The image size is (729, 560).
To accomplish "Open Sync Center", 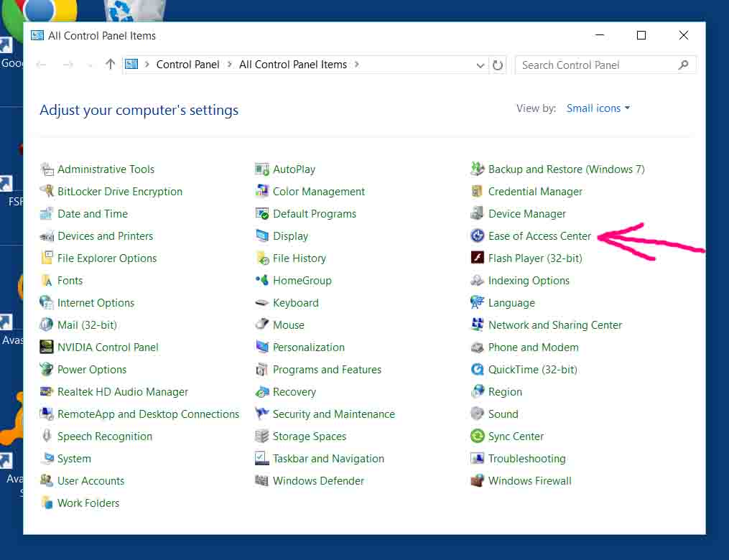I will pyautogui.click(x=514, y=436).
